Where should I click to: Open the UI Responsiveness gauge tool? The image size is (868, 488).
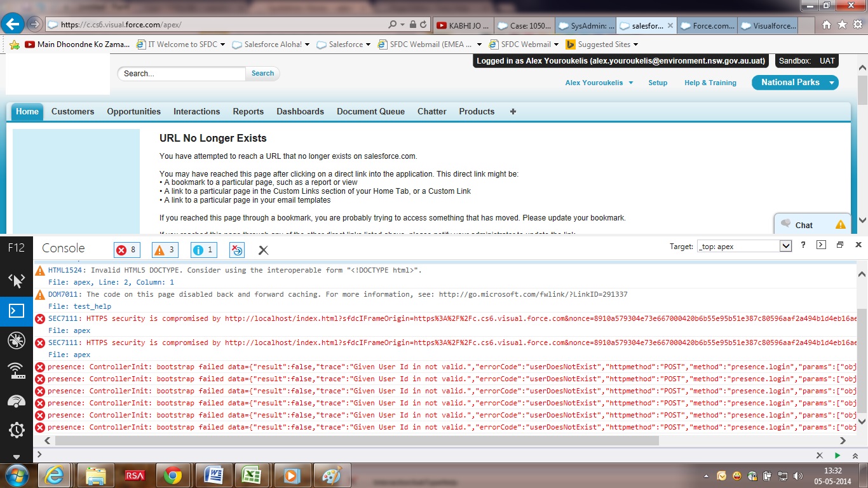pyautogui.click(x=16, y=400)
